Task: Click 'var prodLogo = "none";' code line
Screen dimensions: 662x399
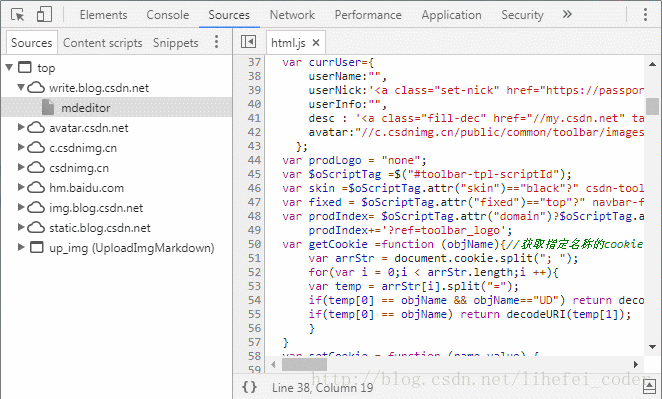Action: point(354,160)
